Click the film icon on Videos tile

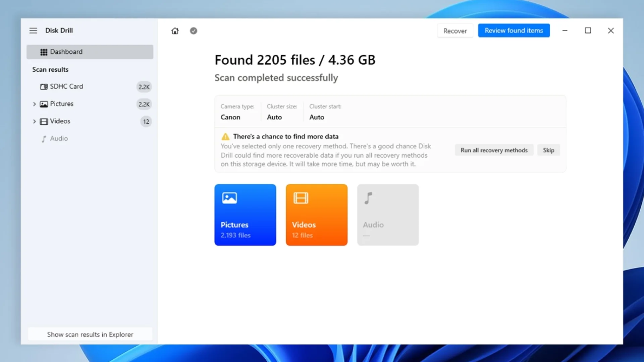click(x=301, y=198)
